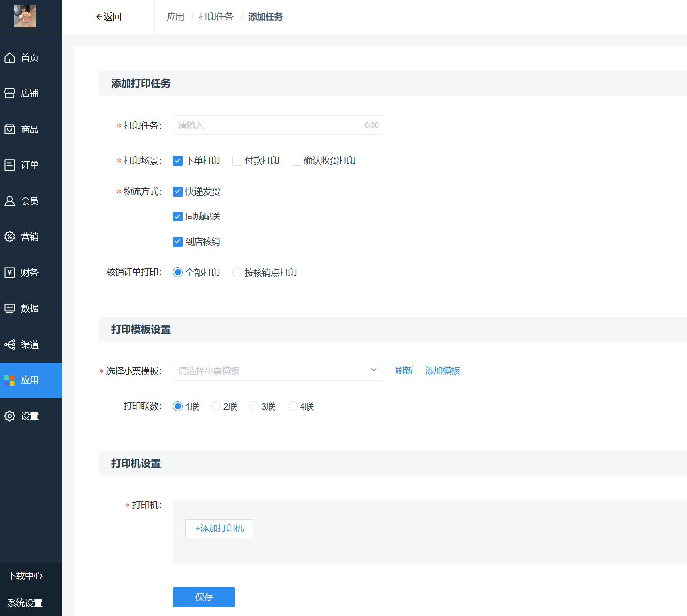Expand the 选择小票模板 dropdown
Image resolution: width=687 pixels, height=616 pixels.
[x=278, y=371]
